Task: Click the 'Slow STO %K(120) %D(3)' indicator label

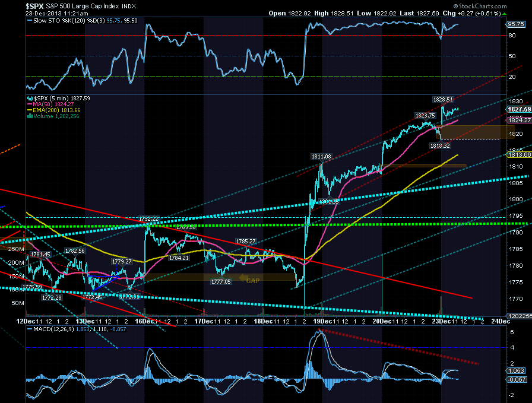Action: click(x=69, y=21)
